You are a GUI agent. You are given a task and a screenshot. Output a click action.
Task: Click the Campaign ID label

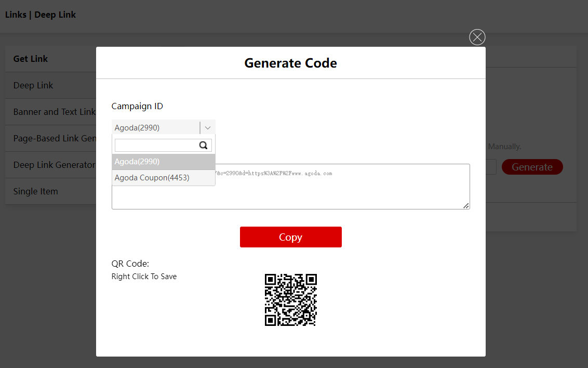[x=137, y=106]
